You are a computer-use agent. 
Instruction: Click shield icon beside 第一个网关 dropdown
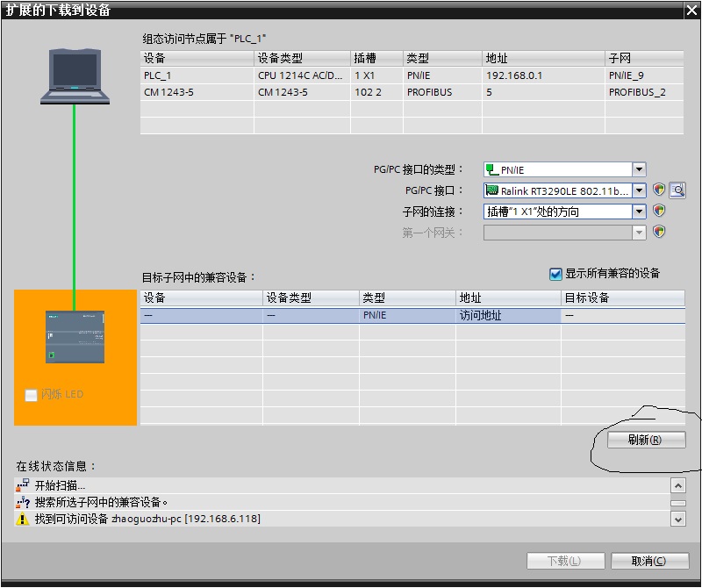659,232
